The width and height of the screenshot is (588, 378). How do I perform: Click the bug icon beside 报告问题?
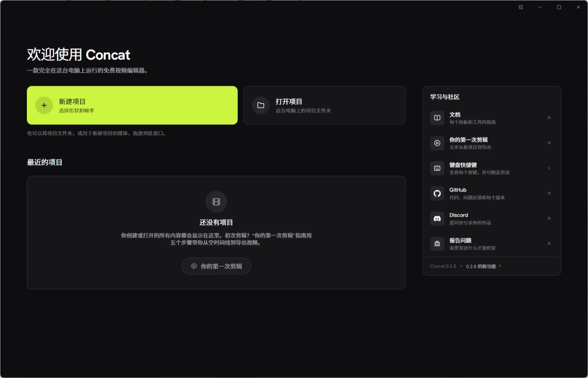coord(437,244)
